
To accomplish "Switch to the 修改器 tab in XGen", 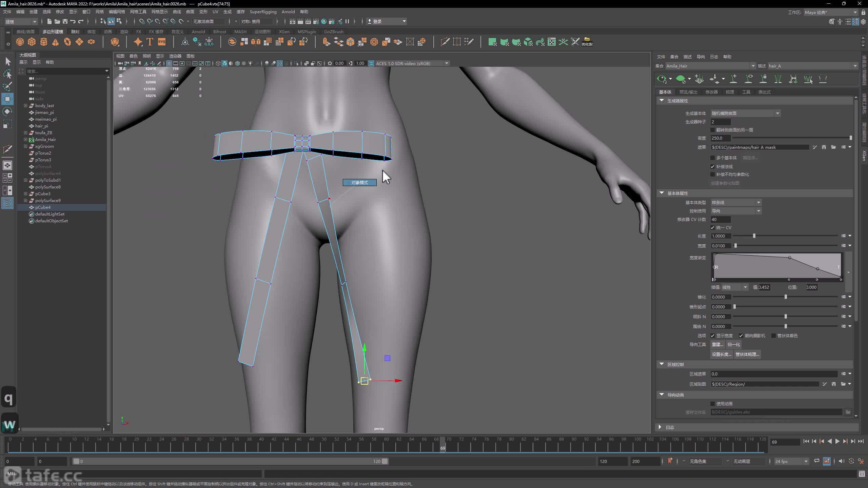I will (x=711, y=92).
